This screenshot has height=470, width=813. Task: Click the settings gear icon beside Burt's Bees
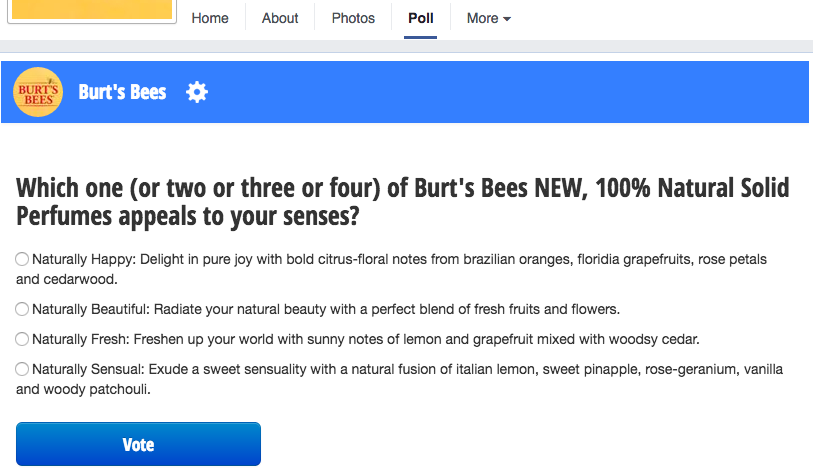(197, 92)
